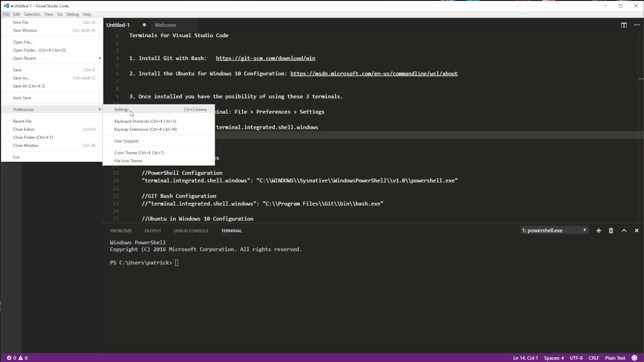The image size is (644, 362).
Task: Click CRLF line ending status item
Action: coord(594,358)
